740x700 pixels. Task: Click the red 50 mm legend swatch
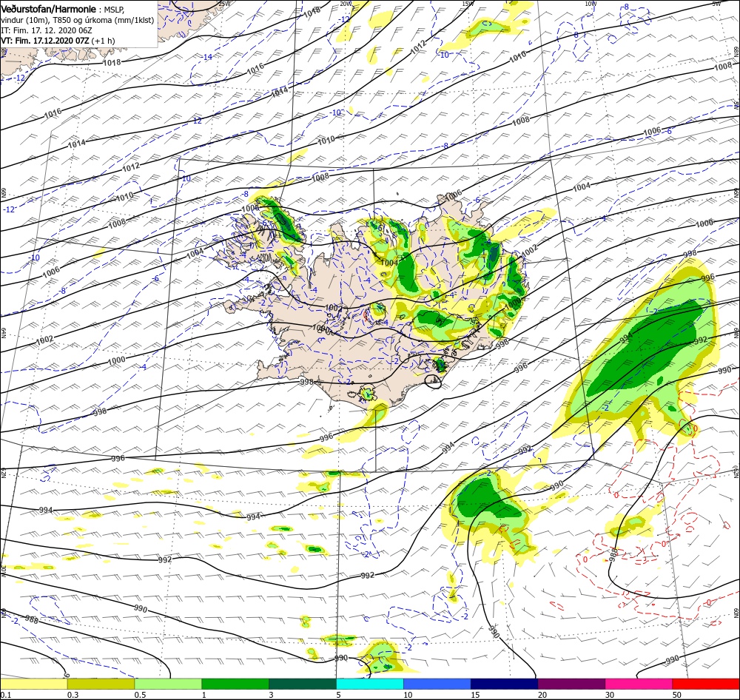tap(706, 684)
